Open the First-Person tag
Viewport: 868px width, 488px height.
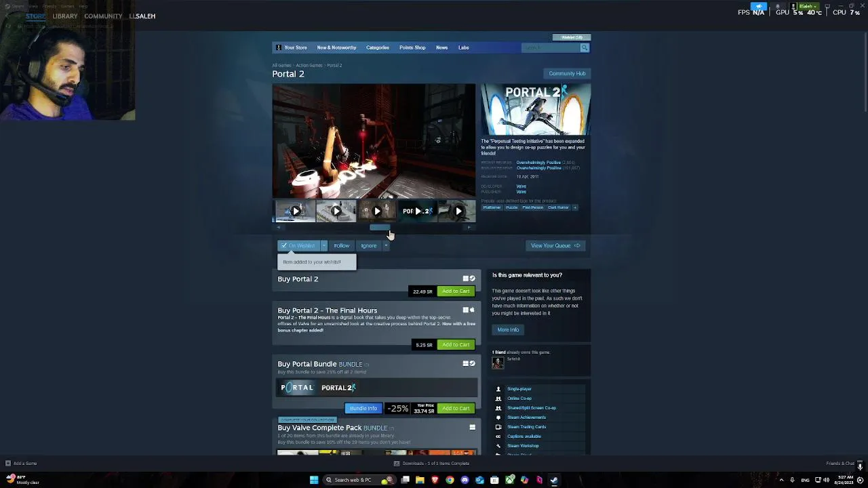coord(533,207)
